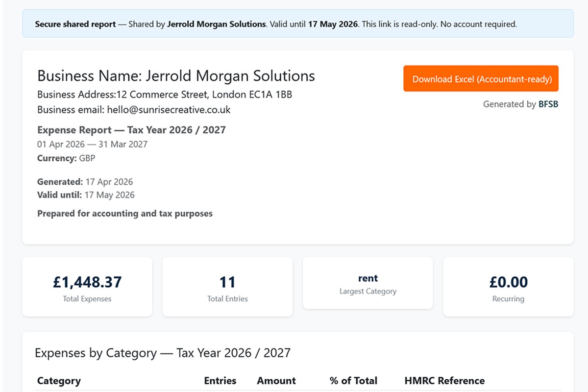This screenshot has height=392, width=588.
Task: Click the Business Name: Jerrold Morgan Solutions heading
Action: 176,75
